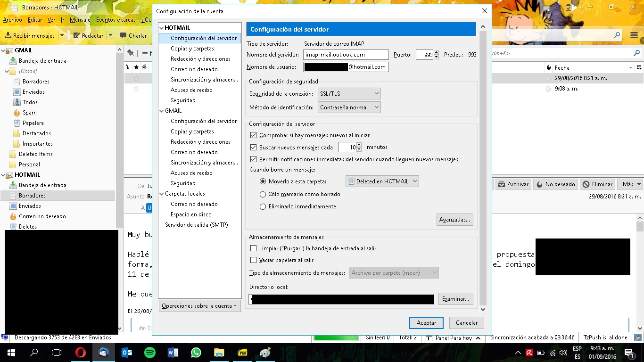Open Microsoft Word from the taskbar
The width and height of the screenshot is (644, 362).
173,353
